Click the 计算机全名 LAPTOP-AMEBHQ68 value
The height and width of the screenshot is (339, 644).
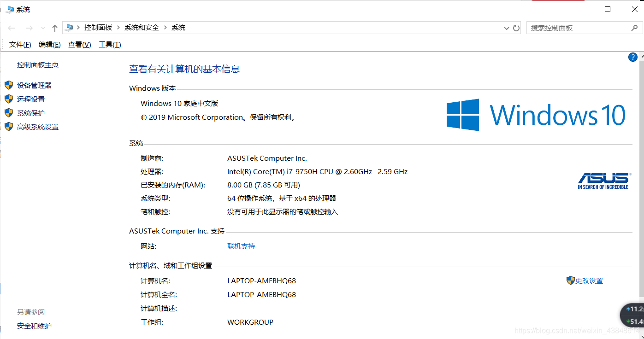coord(262,294)
